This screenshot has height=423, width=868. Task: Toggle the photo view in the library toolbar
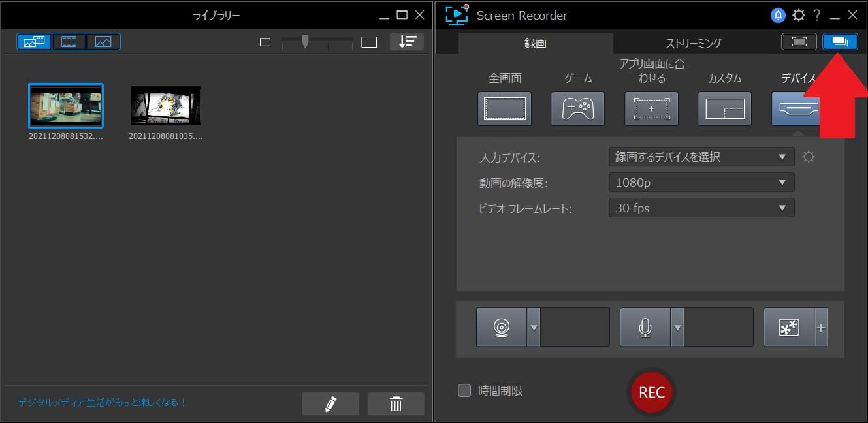pyautogui.click(x=104, y=40)
